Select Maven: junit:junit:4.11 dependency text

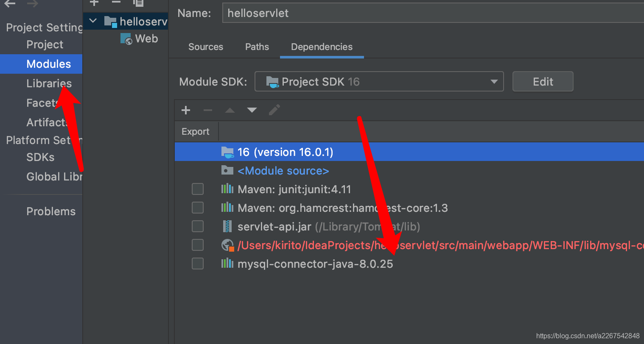[294, 189]
